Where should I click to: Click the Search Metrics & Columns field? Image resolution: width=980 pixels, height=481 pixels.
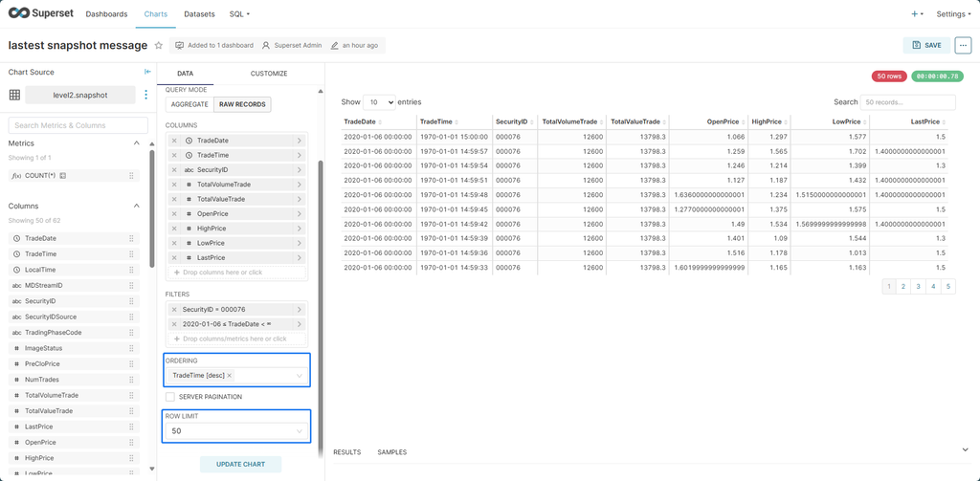click(x=78, y=125)
